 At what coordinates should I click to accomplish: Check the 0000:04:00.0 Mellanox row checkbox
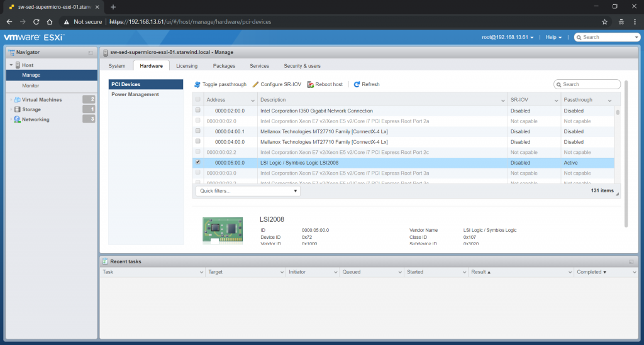tap(198, 141)
